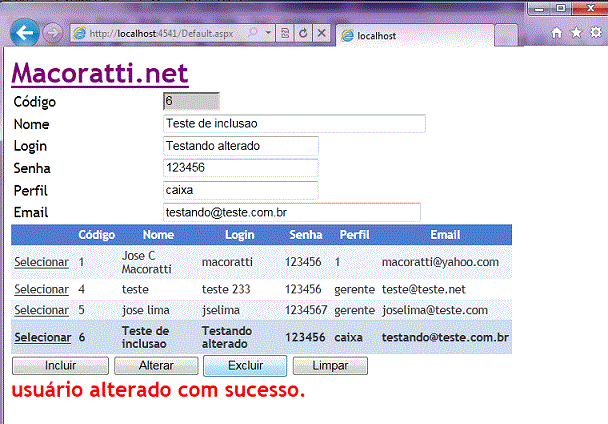The width and height of the screenshot is (608, 424).
Task: Minimize the browser window
Action: pos(539,8)
